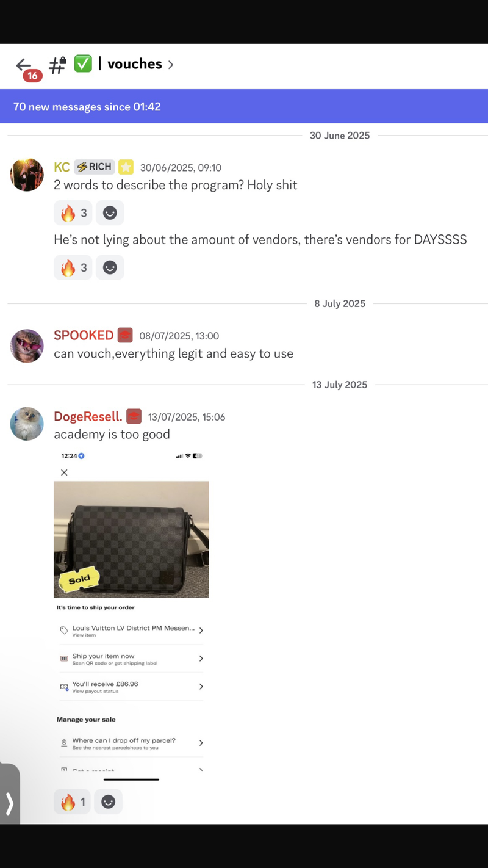The image size is (488, 868).
Task: Open SPOOKED's profile avatar
Action: point(27,346)
